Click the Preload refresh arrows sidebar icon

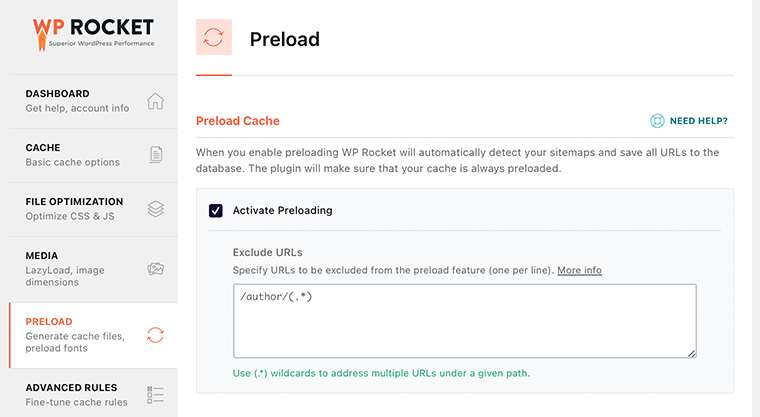click(x=156, y=335)
